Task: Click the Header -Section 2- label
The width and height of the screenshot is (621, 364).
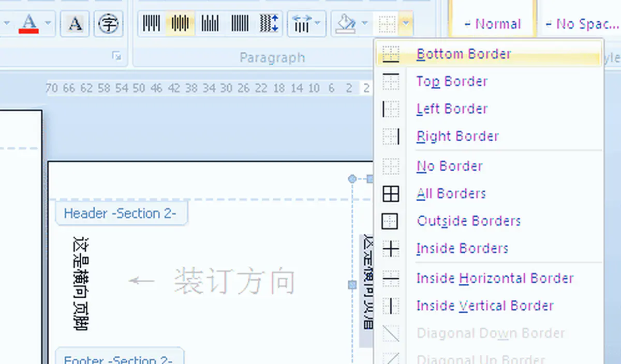Action: pos(120,214)
